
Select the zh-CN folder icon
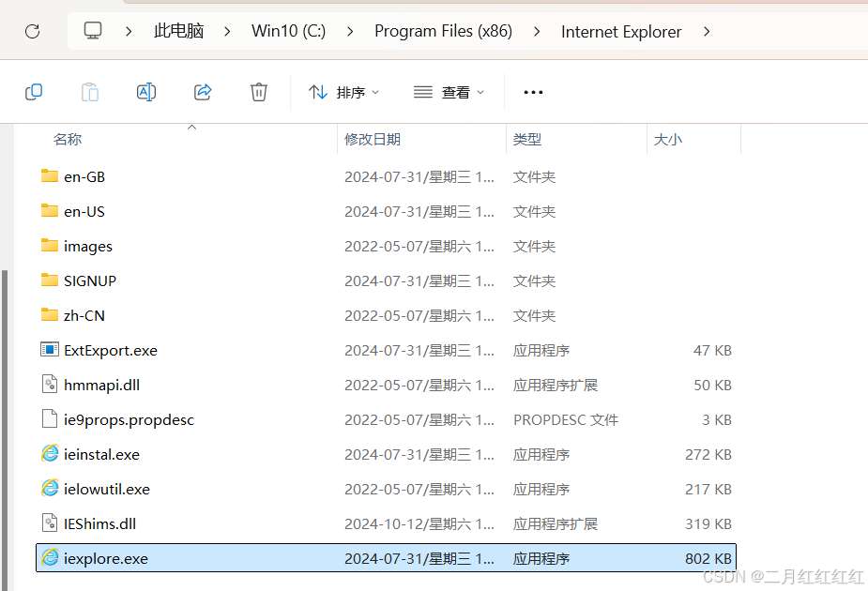click(50, 315)
